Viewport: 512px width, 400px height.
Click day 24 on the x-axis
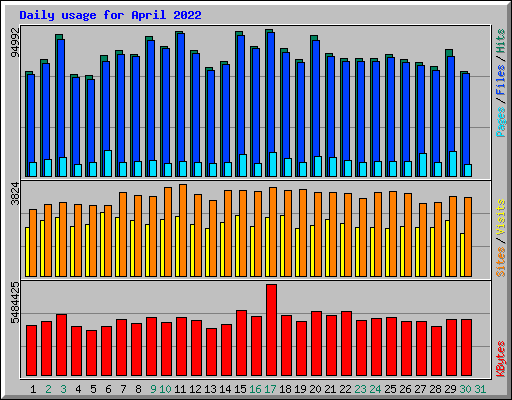375,389
